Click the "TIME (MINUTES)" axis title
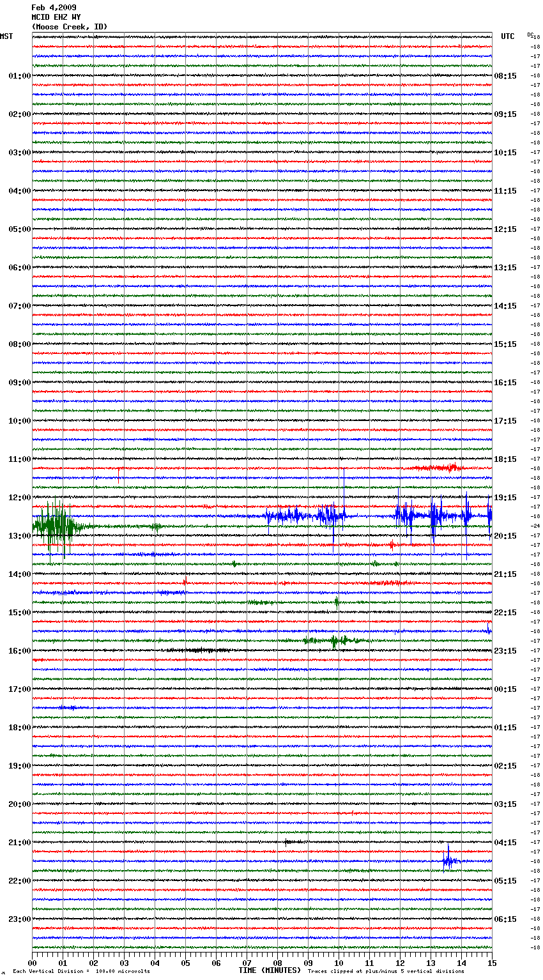This screenshot has width=543, height=980. [x=270, y=970]
